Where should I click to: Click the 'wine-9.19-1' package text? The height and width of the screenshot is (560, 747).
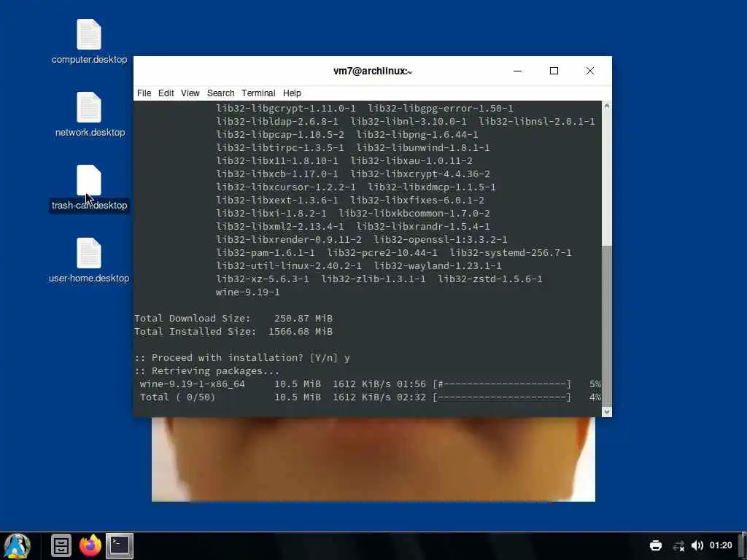coord(248,292)
